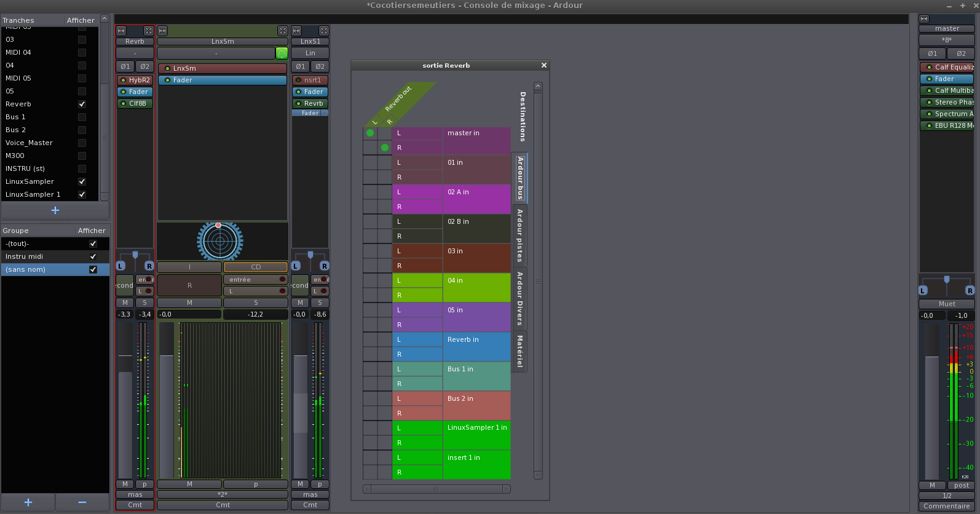Switch to the Matériel tab
This screenshot has height=514, width=980.
tap(520, 352)
